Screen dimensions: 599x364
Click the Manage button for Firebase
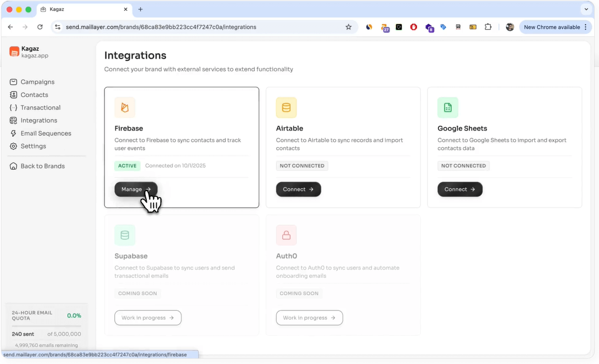136,189
